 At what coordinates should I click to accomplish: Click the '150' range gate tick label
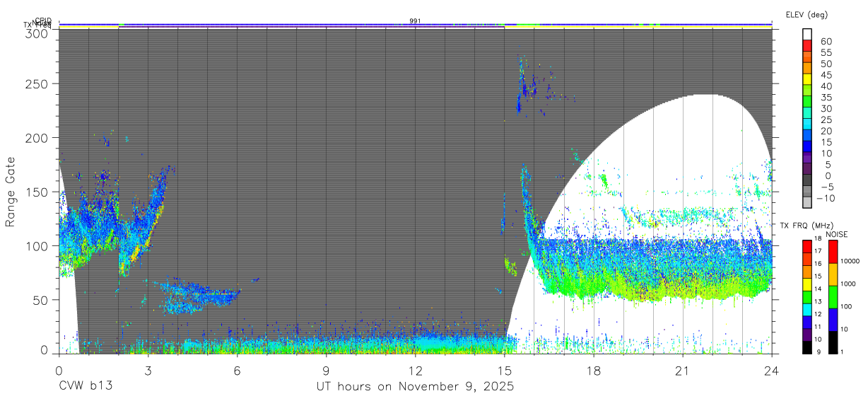tap(37, 192)
